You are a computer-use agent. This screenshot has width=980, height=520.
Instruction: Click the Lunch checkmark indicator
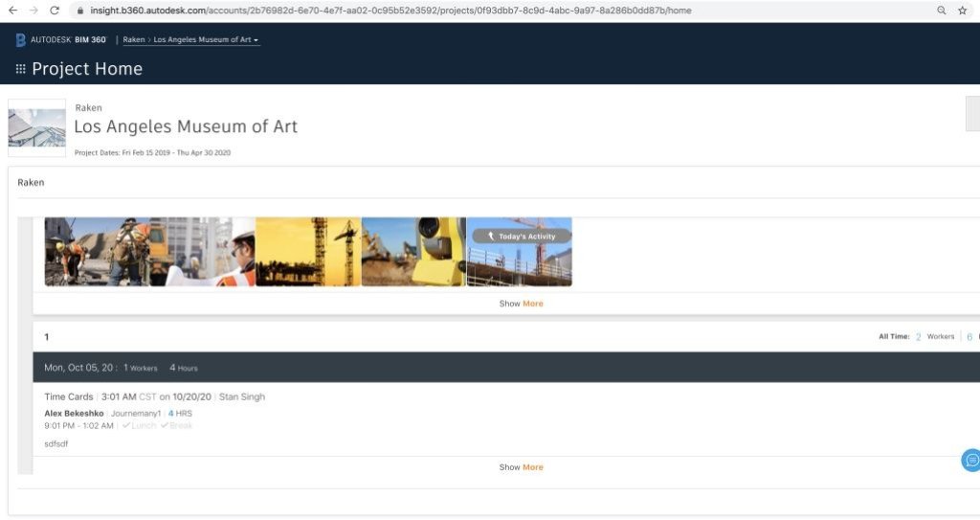[x=139, y=425]
